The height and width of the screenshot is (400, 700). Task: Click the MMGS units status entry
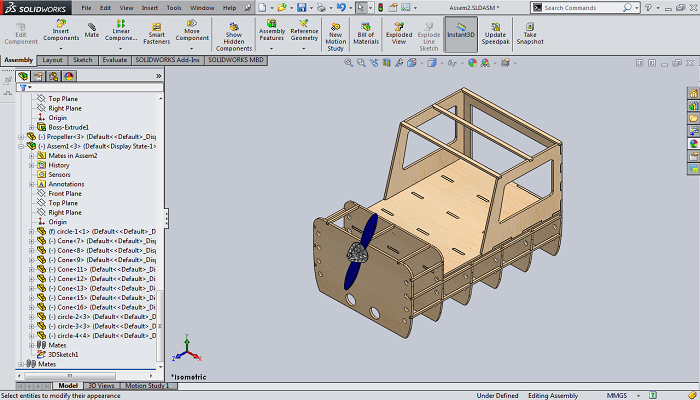point(616,396)
